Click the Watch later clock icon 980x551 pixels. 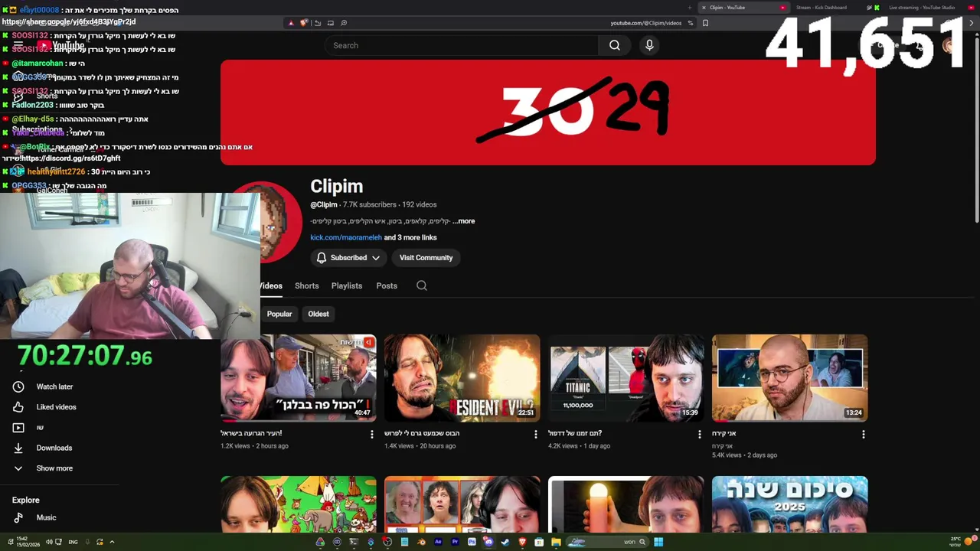(x=18, y=386)
